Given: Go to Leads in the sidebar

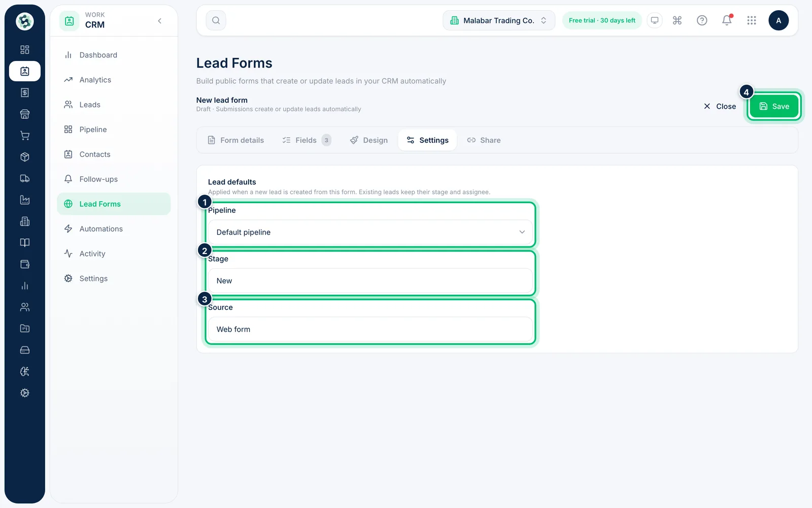Looking at the screenshot, I should tap(114, 105).
